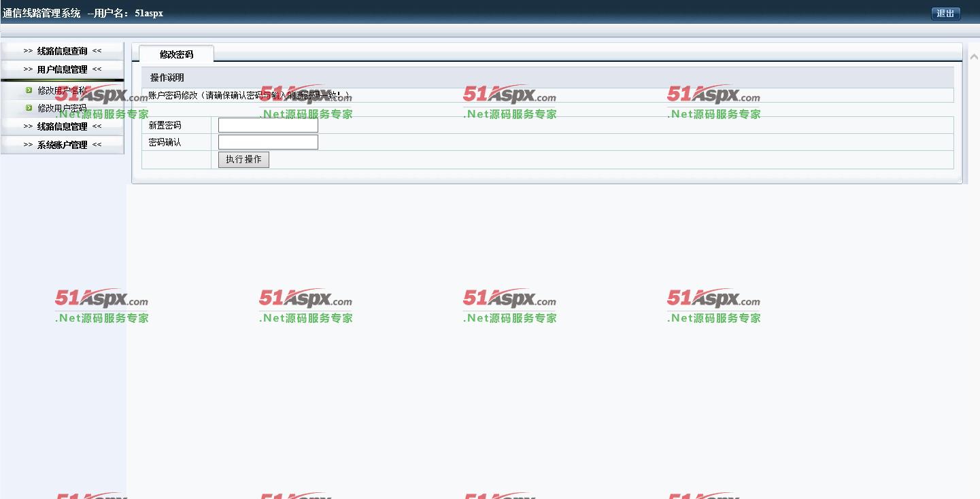Click the green arrow icon beside 修改用户密码
The image size is (980, 499).
click(x=29, y=107)
